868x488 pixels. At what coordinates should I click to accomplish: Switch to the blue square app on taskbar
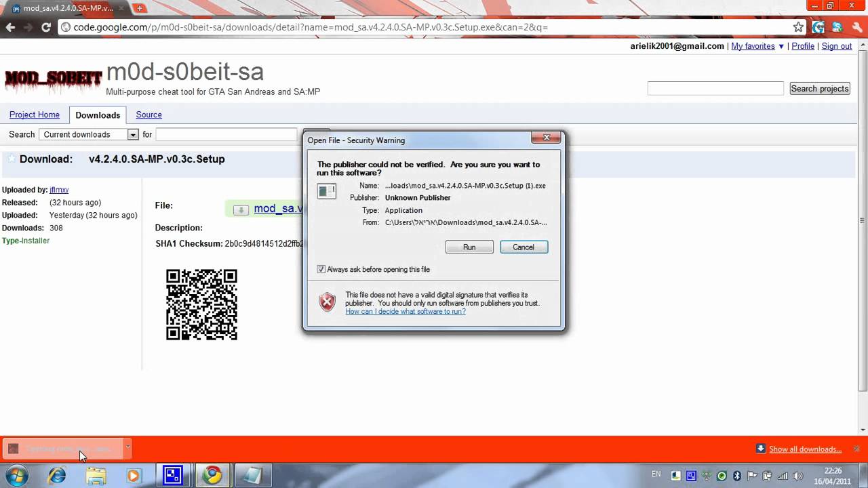173,476
